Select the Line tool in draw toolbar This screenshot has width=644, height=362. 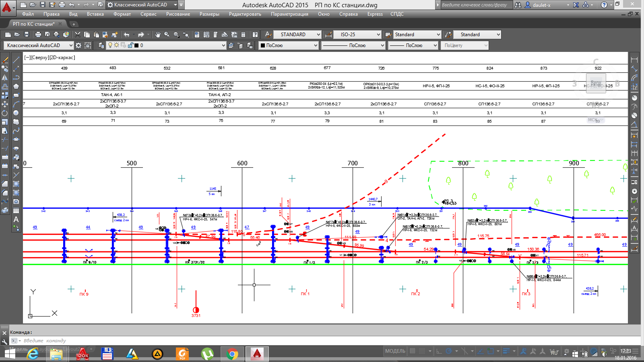(x=16, y=60)
